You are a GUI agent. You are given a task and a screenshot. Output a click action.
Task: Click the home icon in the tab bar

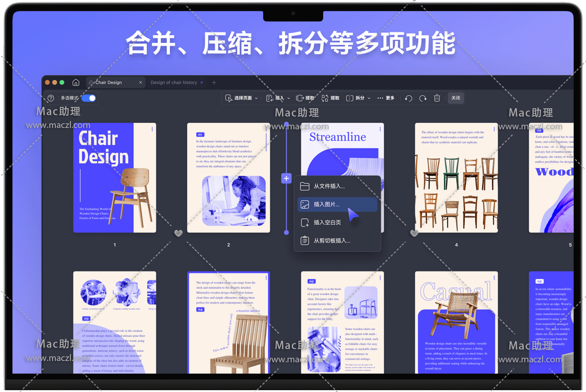click(x=76, y=83)
